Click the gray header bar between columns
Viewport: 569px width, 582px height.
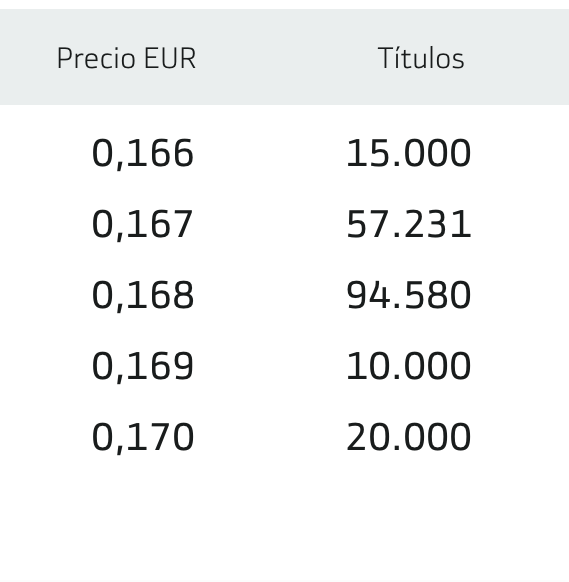point(287,57)
